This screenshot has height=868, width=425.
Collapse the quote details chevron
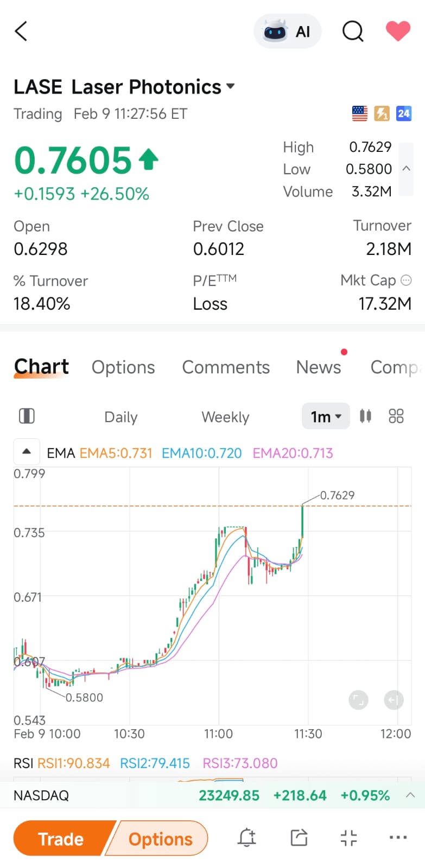tap(406, 169)
